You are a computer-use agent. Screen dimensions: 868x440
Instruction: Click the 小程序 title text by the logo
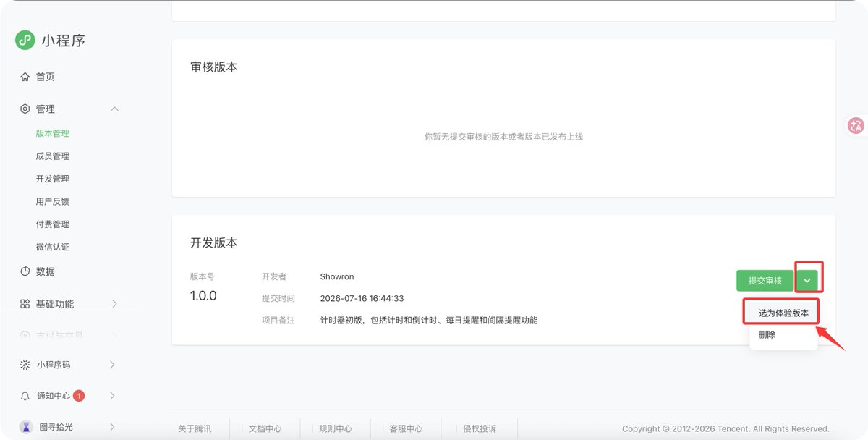pyautogui.click(x=64, y=41)
